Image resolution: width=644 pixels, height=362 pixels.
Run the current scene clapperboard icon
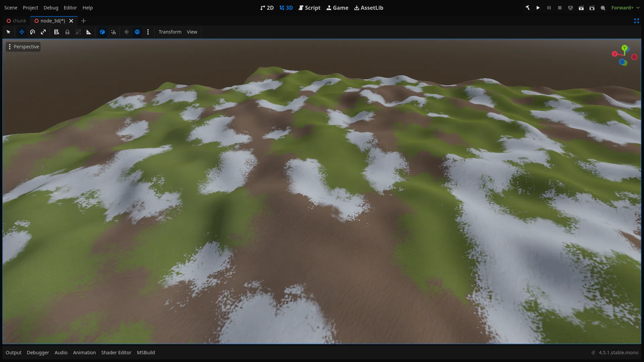(581, 8)
